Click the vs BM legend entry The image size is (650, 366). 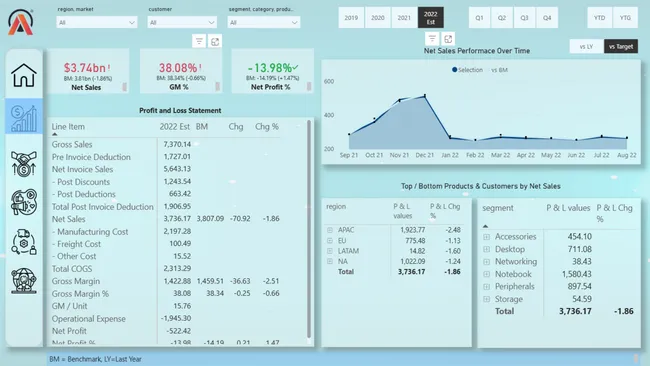(499, 70)
